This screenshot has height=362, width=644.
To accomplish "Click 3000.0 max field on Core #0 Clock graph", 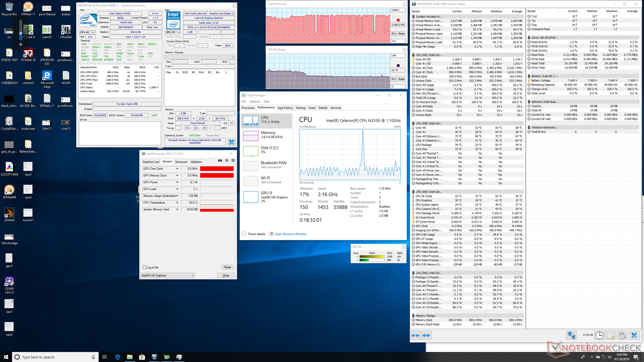I will 398,10.
